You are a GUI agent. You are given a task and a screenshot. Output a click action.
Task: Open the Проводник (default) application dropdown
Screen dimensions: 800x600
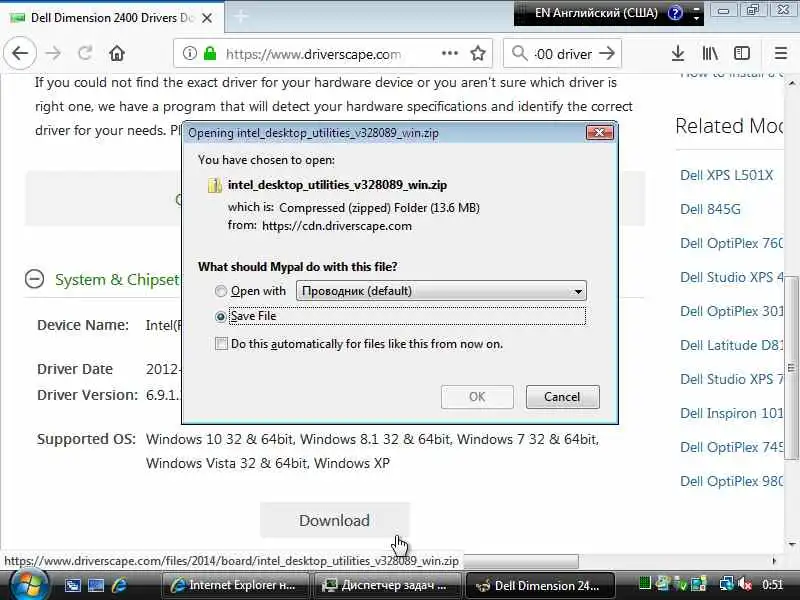pos(441,291)
